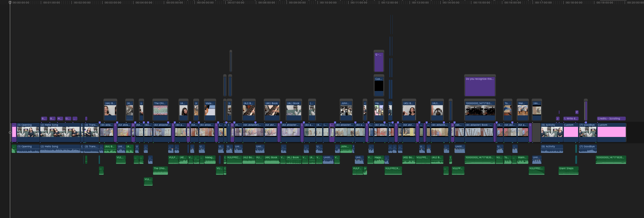Select the To... connected video clip
The height and width of the screenshot is (218, 644).
pyautogui.click(x=508, y=111)
